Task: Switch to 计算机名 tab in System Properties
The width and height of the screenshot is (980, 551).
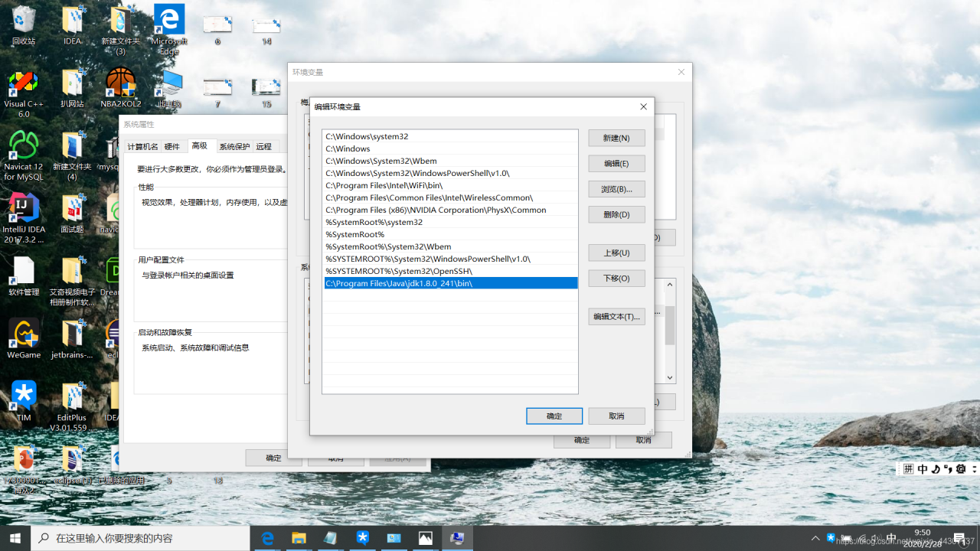Action: click(142, 147)
